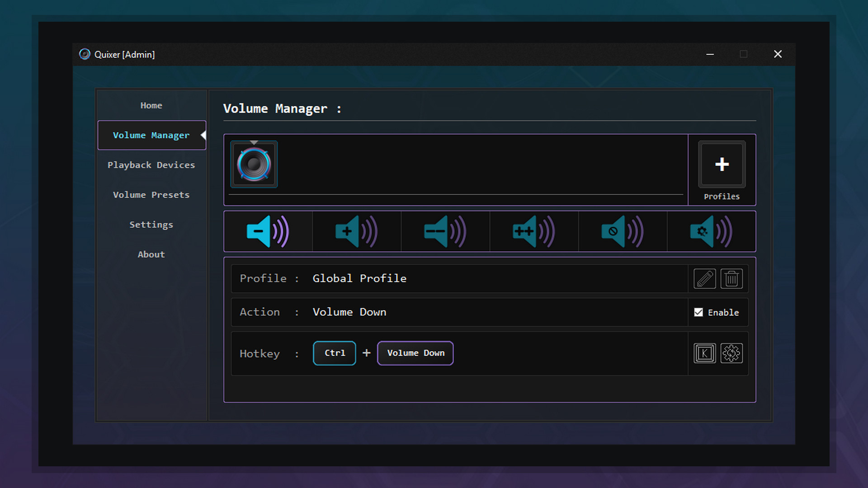
Task: Click the keyboard key capture icon
Action: [704, 353]
